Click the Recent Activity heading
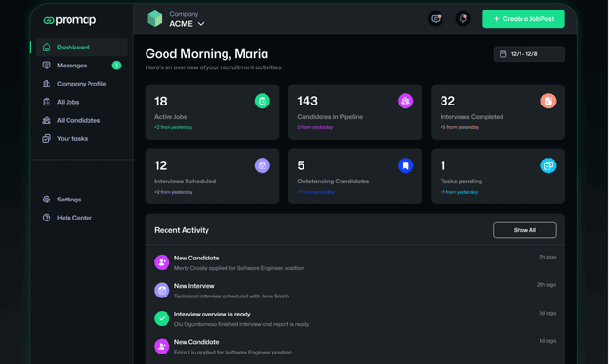This screenshot has width=609, height=364. point(182,230)
